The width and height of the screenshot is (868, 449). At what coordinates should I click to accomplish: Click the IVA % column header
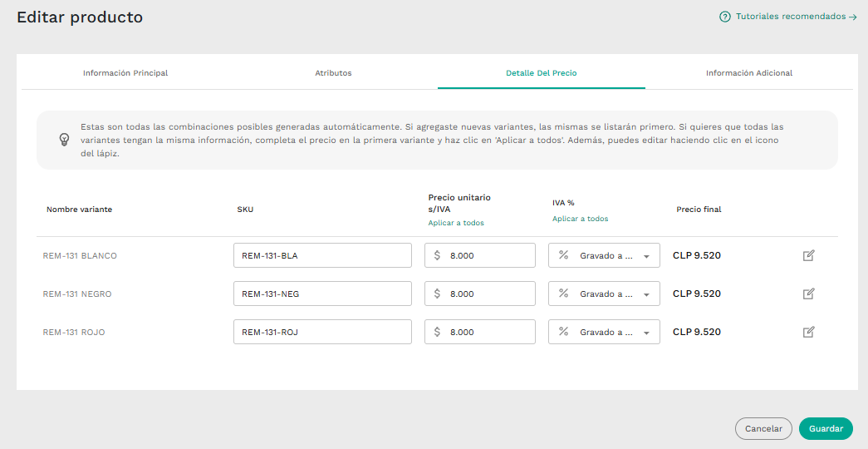pyautogui.click(x=563, y=203)
